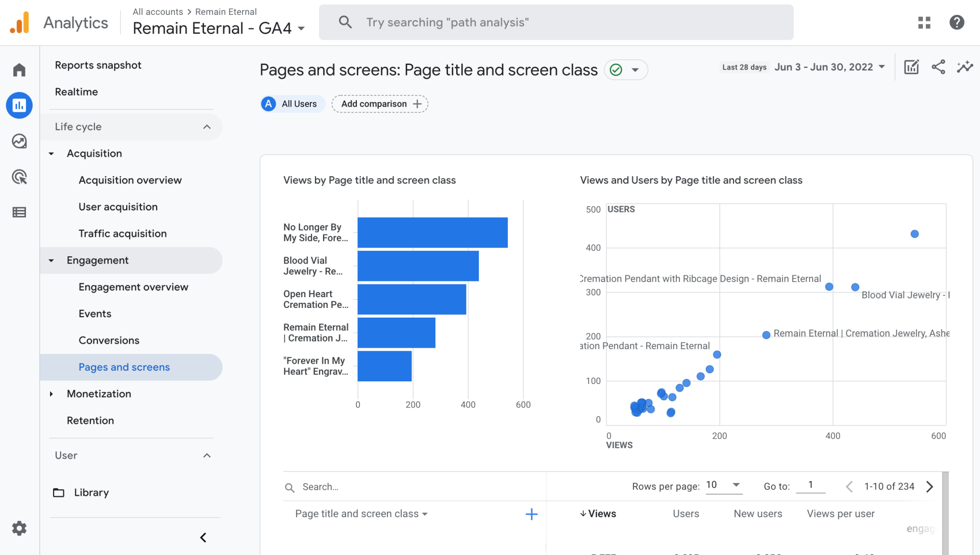The width and height of the screenshot is (980, 555).
Task: Click the Blood Vial Jewelry bar
Action: (x=418, y=266)
